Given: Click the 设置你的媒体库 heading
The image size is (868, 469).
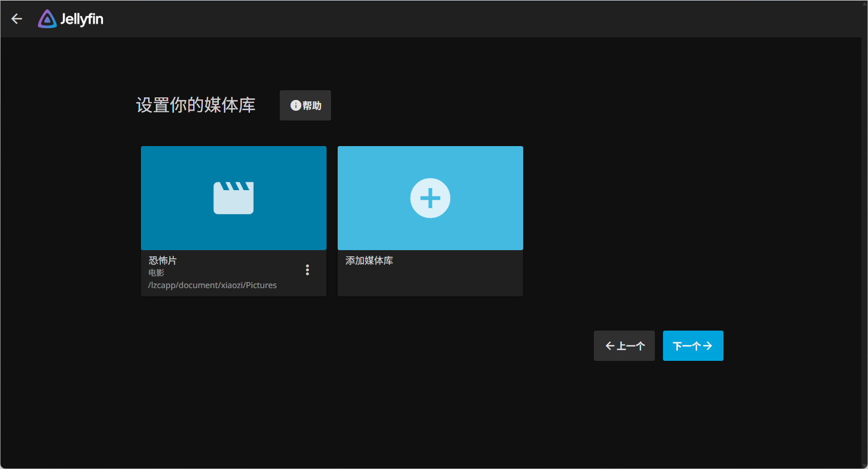Looking at the screenshot, I should pyautogui.click(x=196, y=105).
